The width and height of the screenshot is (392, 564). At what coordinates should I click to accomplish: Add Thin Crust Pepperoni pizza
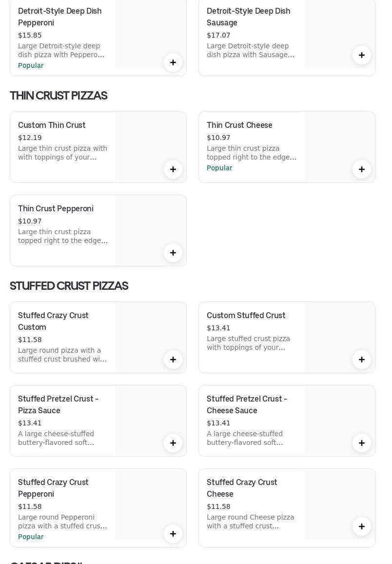point(173,253)
